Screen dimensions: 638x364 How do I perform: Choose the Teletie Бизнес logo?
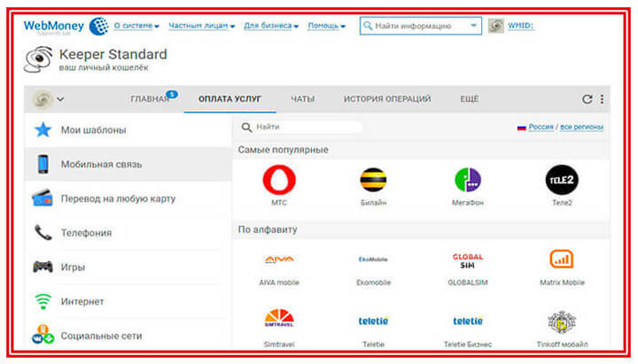[x=468, y=321]
